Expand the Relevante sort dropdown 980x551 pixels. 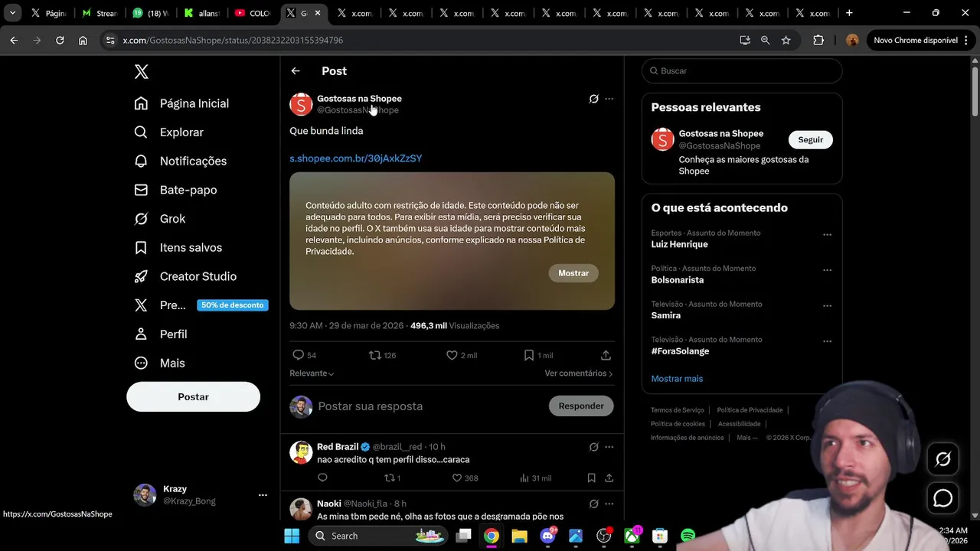coord(312,373)
